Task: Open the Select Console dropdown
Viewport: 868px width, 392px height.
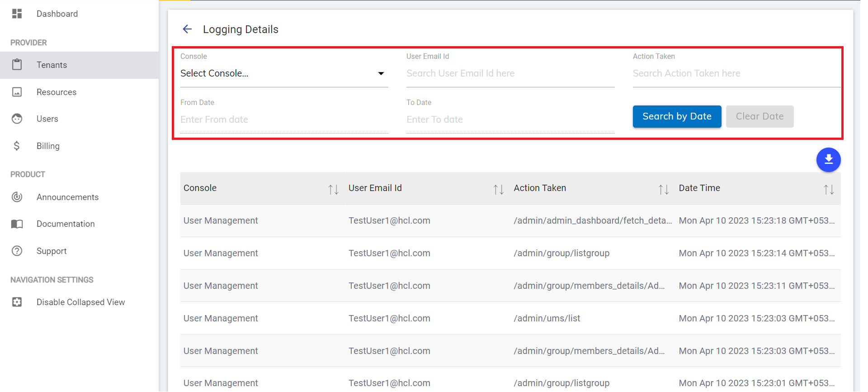Action: pyautogui.click(x=284, y=73)
